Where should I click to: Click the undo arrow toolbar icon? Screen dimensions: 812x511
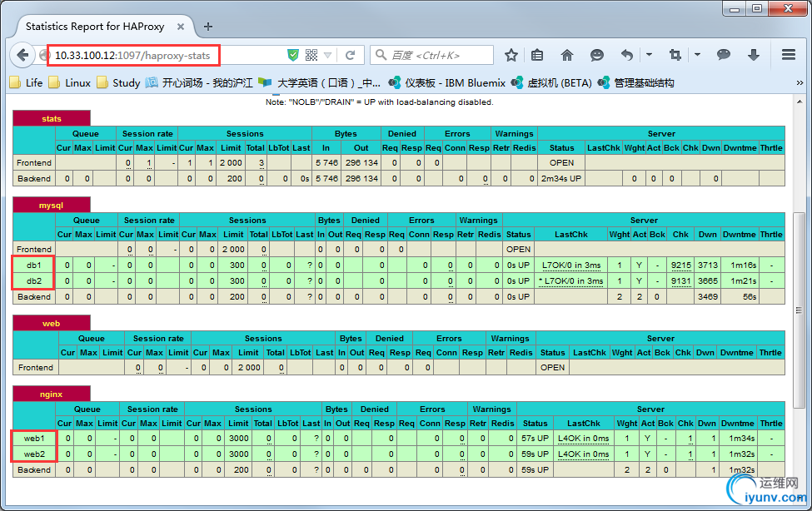pos(626,55)
